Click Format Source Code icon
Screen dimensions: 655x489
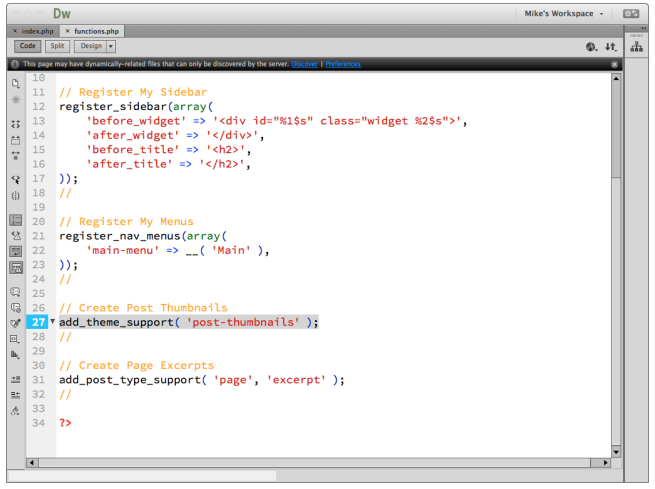(x=16, y=411)
